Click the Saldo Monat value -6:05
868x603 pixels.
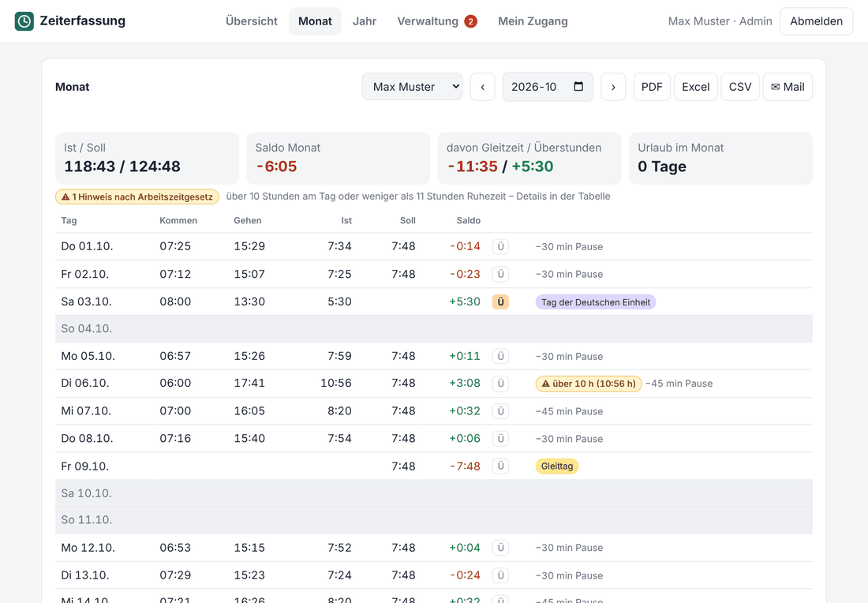[x=276, y=167]
